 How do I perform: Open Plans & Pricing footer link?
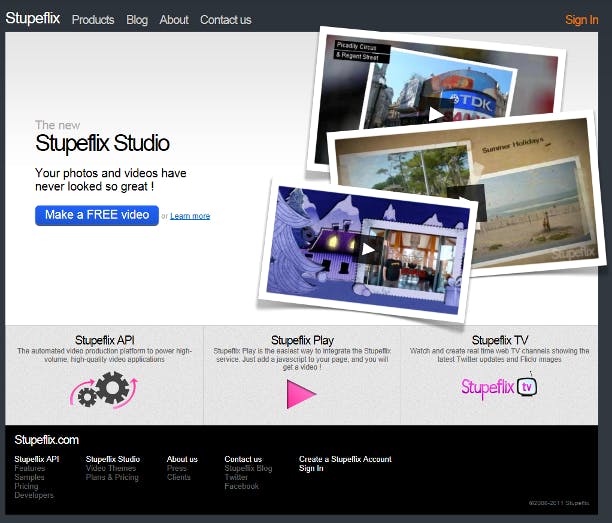pos(112,477)
